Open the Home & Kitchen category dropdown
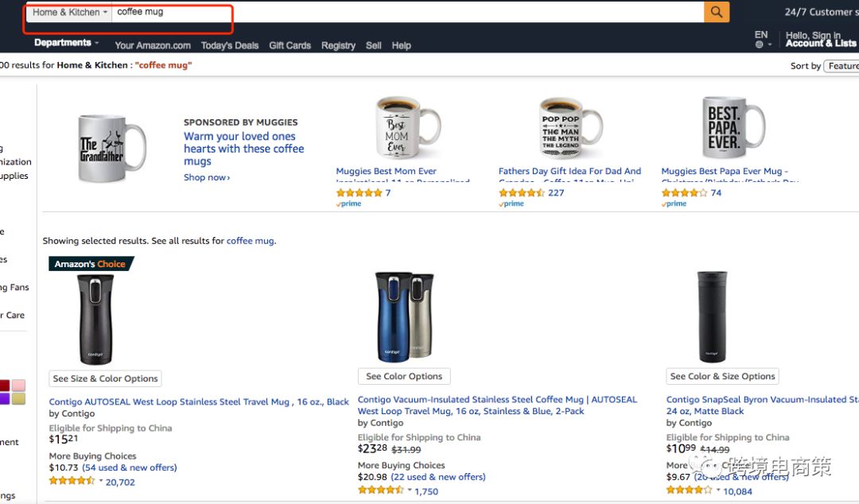This screenshot has height=504, width=859. (70, 12)
